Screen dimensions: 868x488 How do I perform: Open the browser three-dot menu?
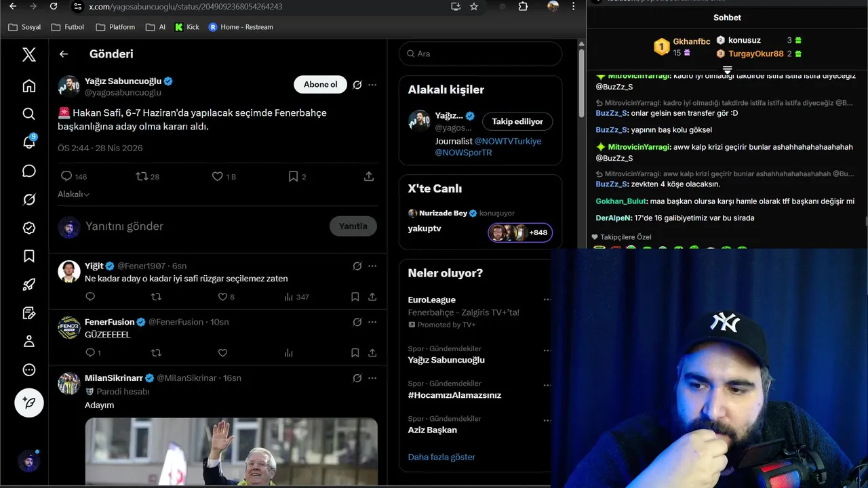pos(574,7)
